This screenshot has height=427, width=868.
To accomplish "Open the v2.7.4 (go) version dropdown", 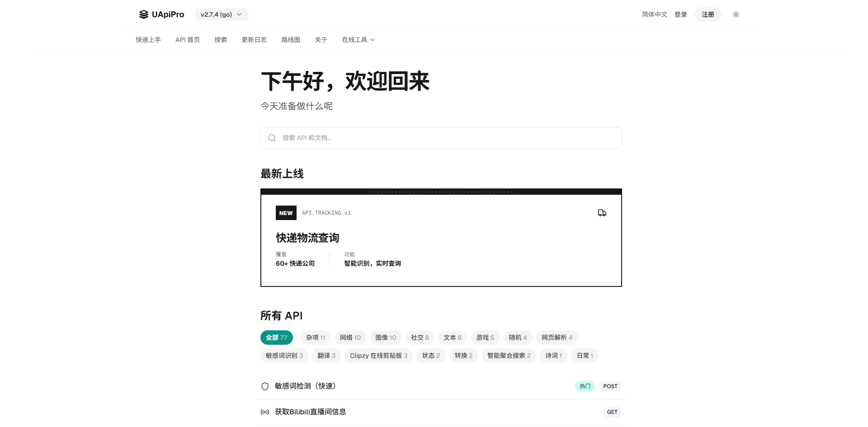I will point(221,14).
